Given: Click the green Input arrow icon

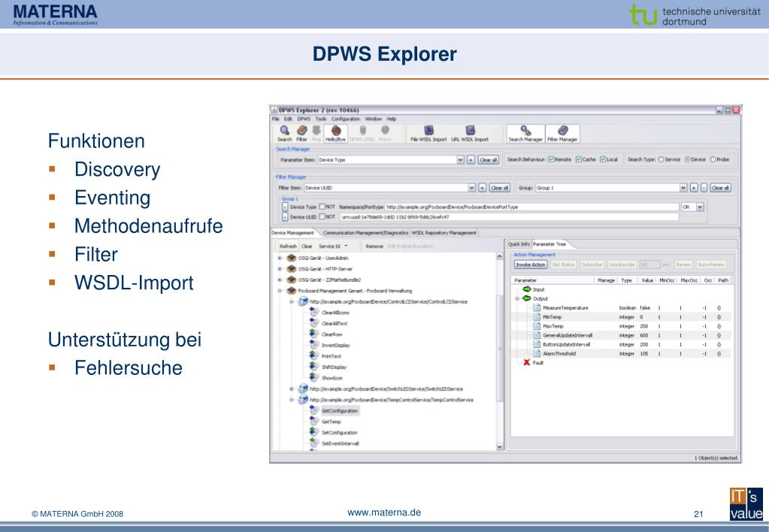Looking at the screenshot, I should [x=527, y=289].
